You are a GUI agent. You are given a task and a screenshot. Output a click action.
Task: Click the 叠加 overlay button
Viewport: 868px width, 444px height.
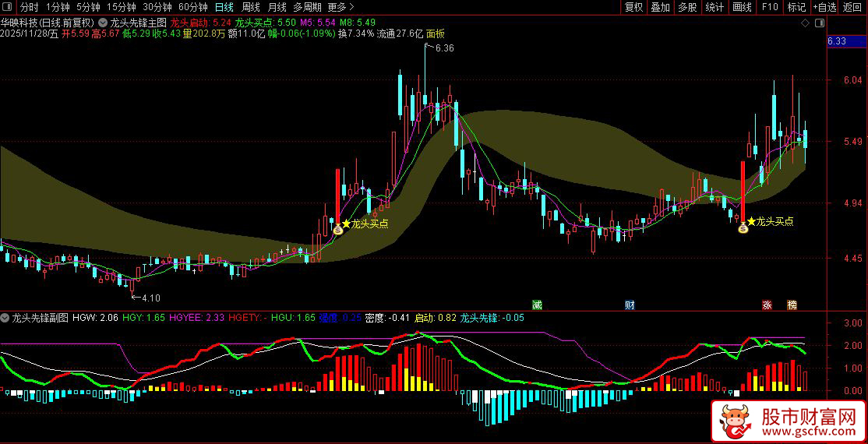click(661, 7)
